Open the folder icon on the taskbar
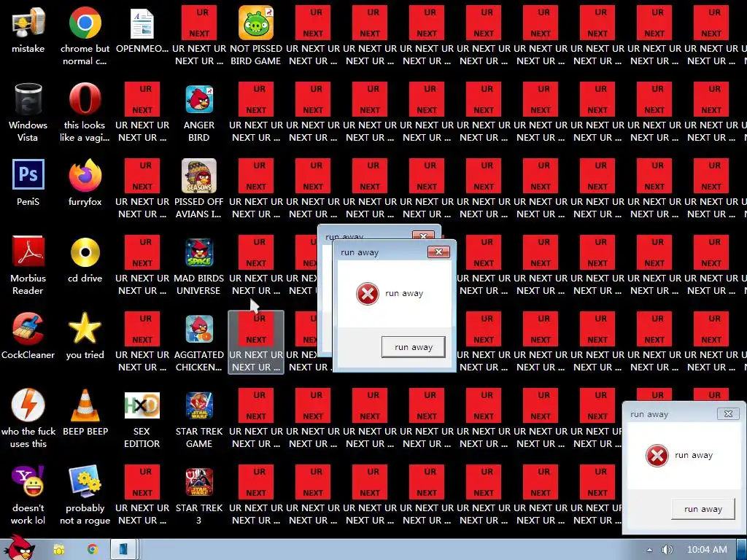Viewport: 747px width, 560px height. click(59, 550)
